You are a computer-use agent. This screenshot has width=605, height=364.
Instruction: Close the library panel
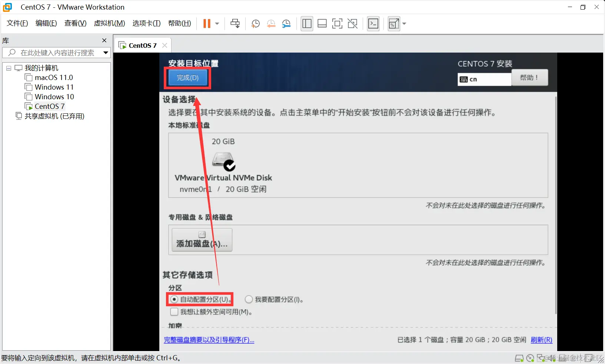(x=104, y=40)
